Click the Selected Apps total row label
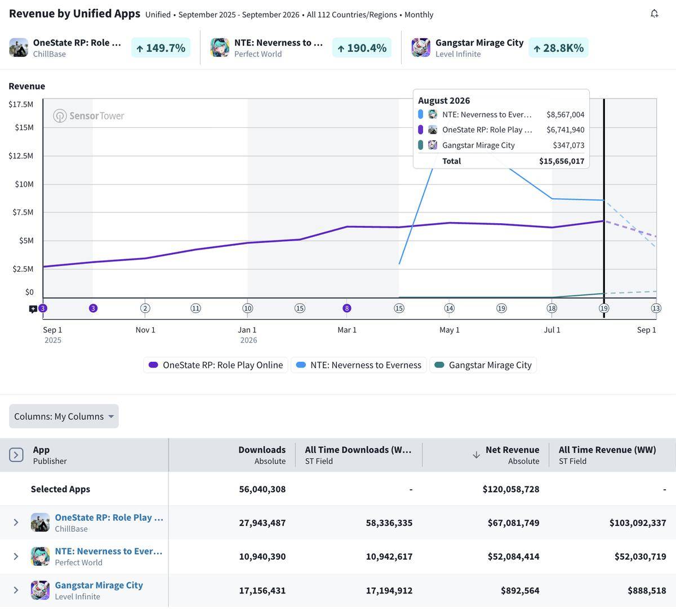 point(60,489)
